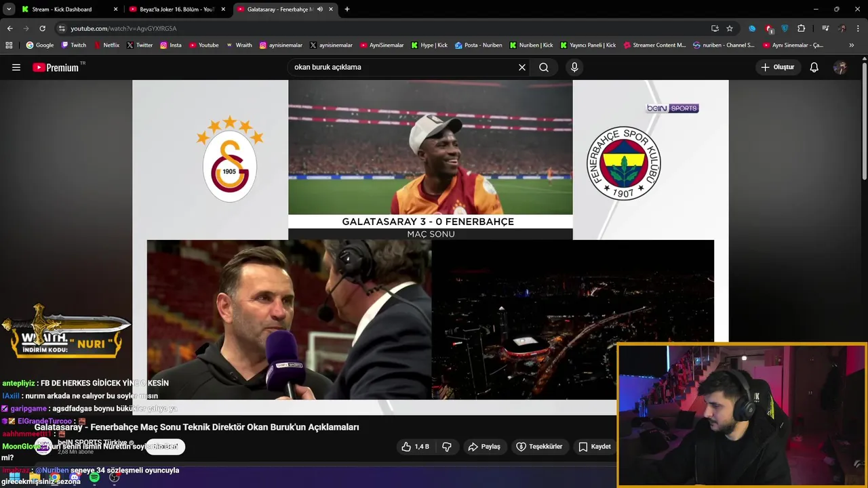Viewport: 868px width, 488px height.
Task: Reload the page with the refresh icon
Action: click(42, 28)
